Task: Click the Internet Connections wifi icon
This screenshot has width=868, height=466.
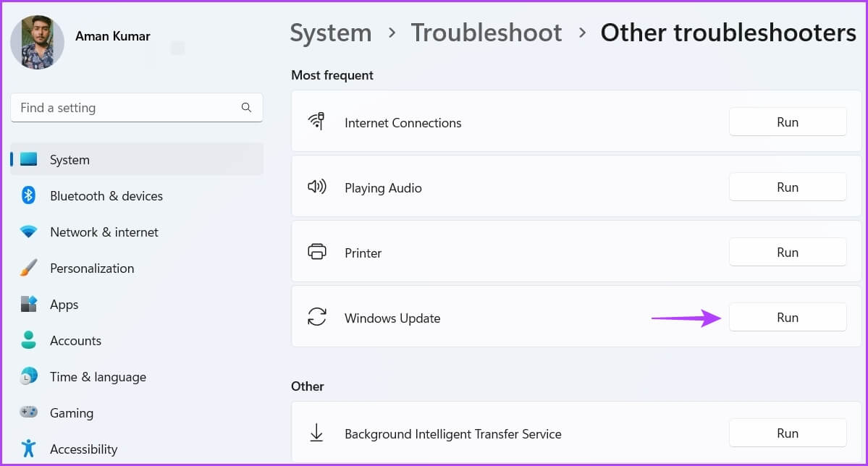Action: (316, 122)
